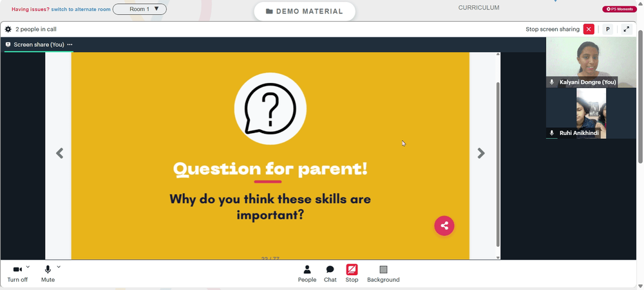Open the Room 1 dropdown

[x=140, y=9]
